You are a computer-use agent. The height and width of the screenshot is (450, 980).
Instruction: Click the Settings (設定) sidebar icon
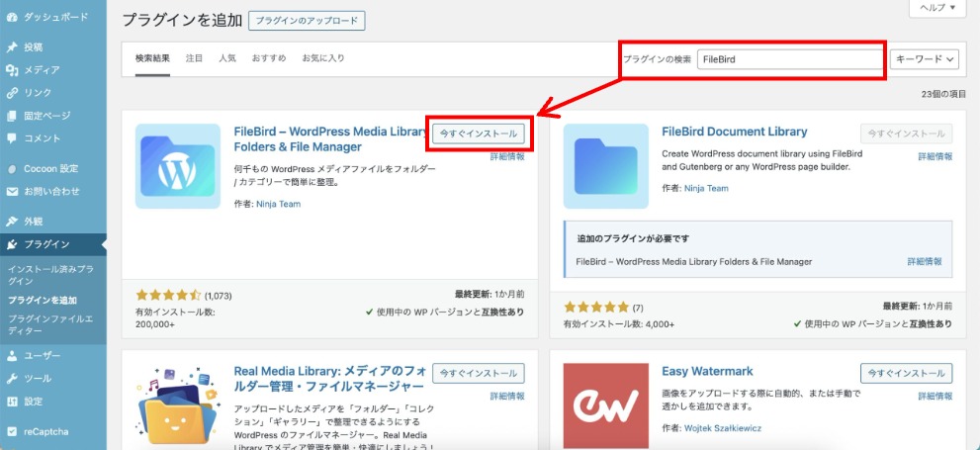[x=12, y=402]
